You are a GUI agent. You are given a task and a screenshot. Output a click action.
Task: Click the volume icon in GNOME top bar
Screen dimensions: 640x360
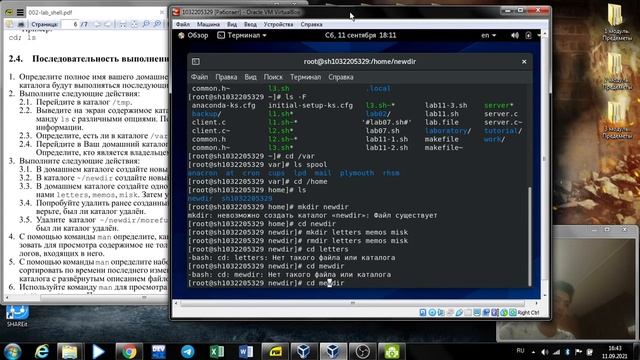[x=515, y=36]
